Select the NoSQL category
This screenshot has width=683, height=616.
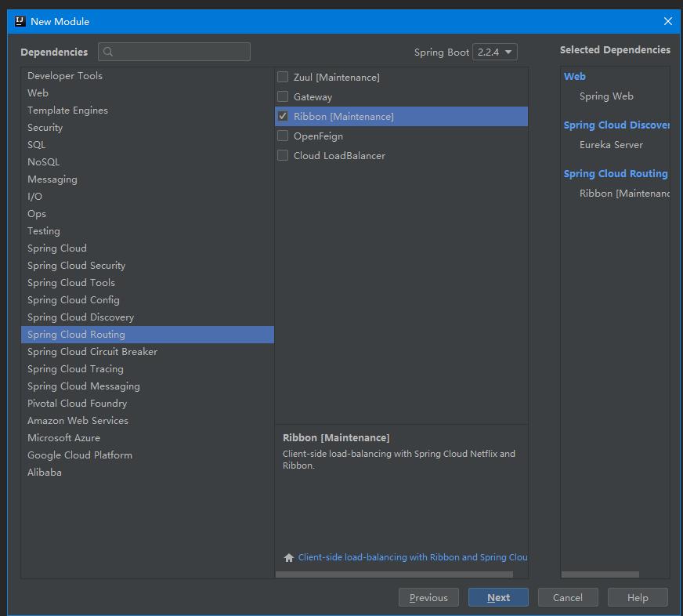tap(148, 162)
